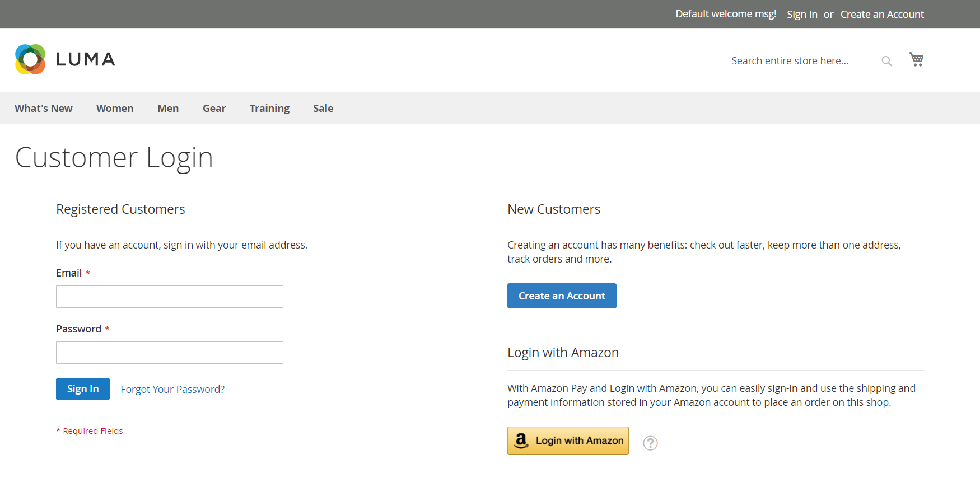The width and height of the screenshot is (980, 478).
Task: Select the Men navigation item
Action: tap(168, 108)
